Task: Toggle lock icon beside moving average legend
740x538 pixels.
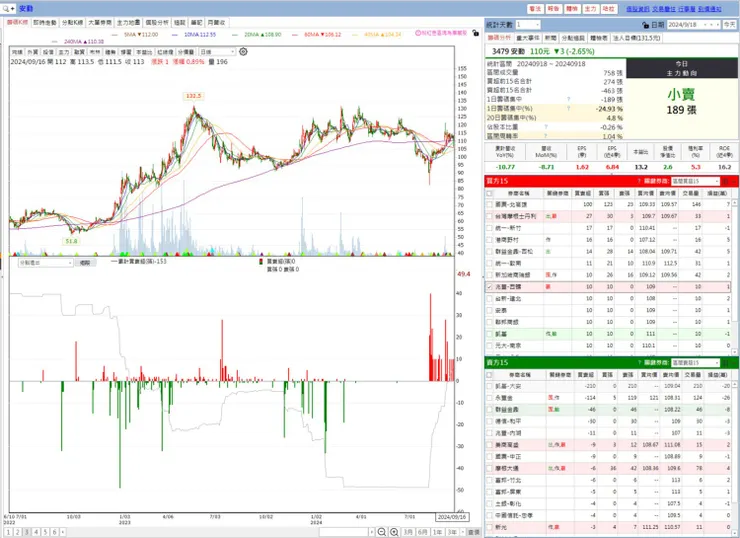Action: click(x=475, y=33)
